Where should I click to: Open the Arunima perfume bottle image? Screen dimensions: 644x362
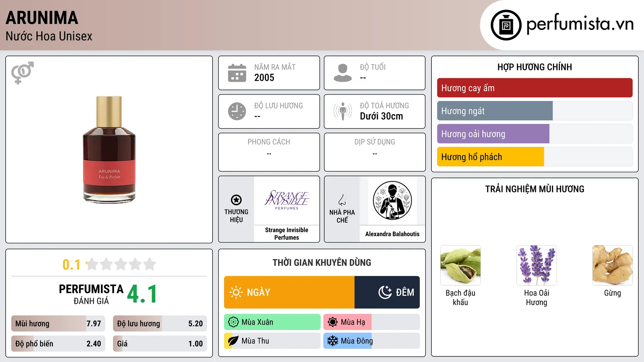click(x=109, y=150)
